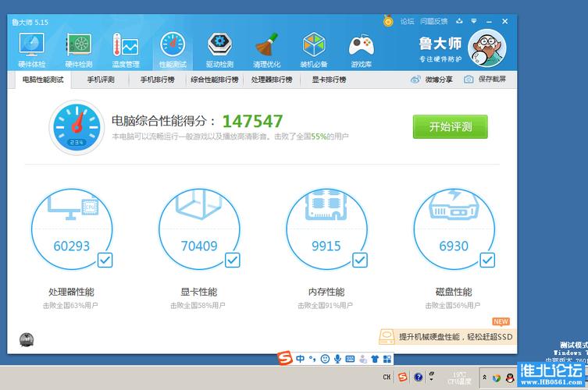
Task: Open 清理优化 cleanup broom icon
Action: click(x=266, y=50)
